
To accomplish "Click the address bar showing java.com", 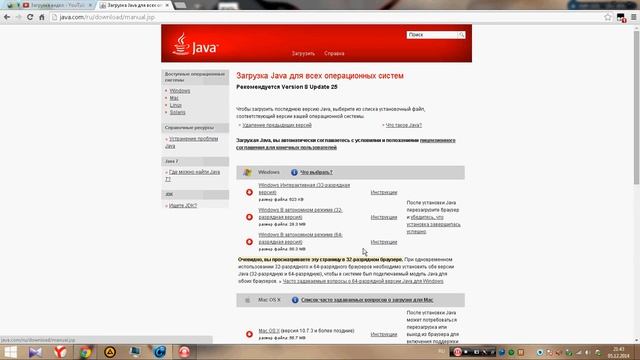I will tap(327, 17).
